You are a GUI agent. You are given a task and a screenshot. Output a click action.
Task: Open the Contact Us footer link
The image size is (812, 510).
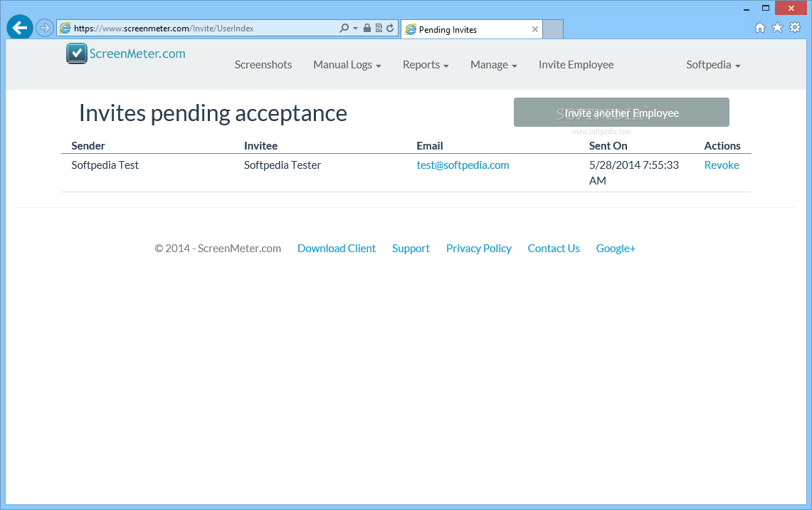554,249
